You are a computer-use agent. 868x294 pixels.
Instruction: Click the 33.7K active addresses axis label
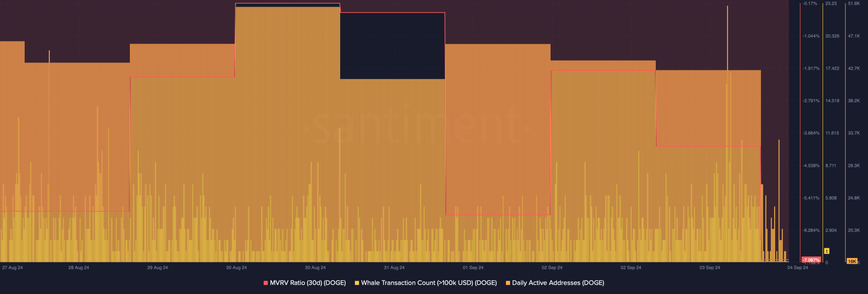854,133
